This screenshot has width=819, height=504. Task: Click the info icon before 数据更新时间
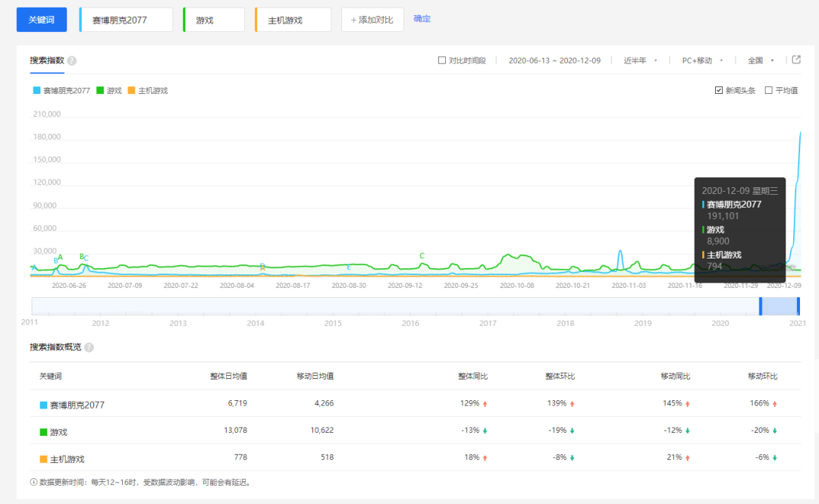point(33,482)
